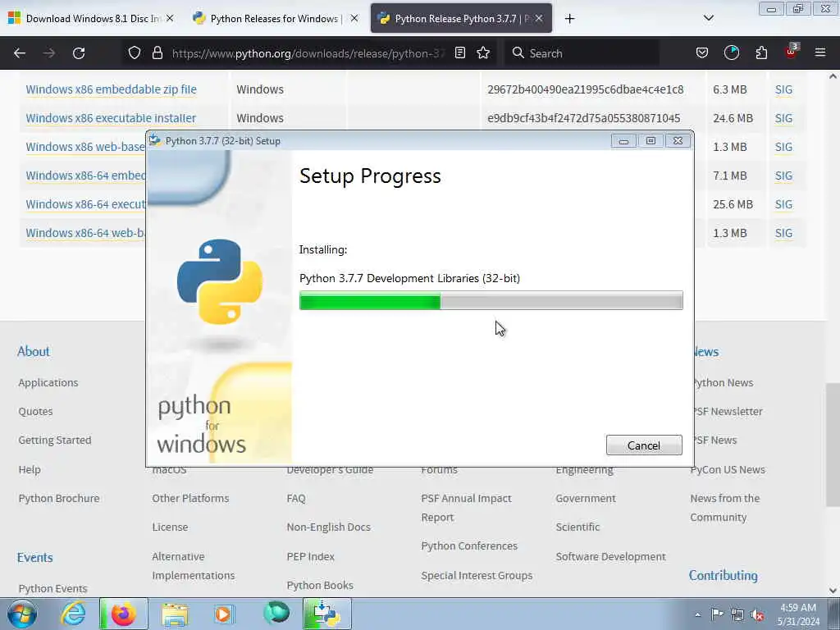Open the Python Conferences footer link
840x630 pixels.
469,546
